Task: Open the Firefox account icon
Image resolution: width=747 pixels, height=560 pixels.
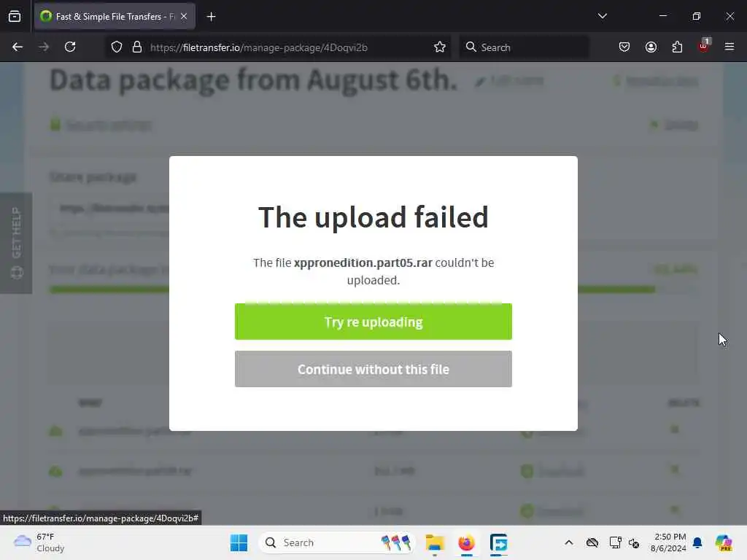Action: 651,47
